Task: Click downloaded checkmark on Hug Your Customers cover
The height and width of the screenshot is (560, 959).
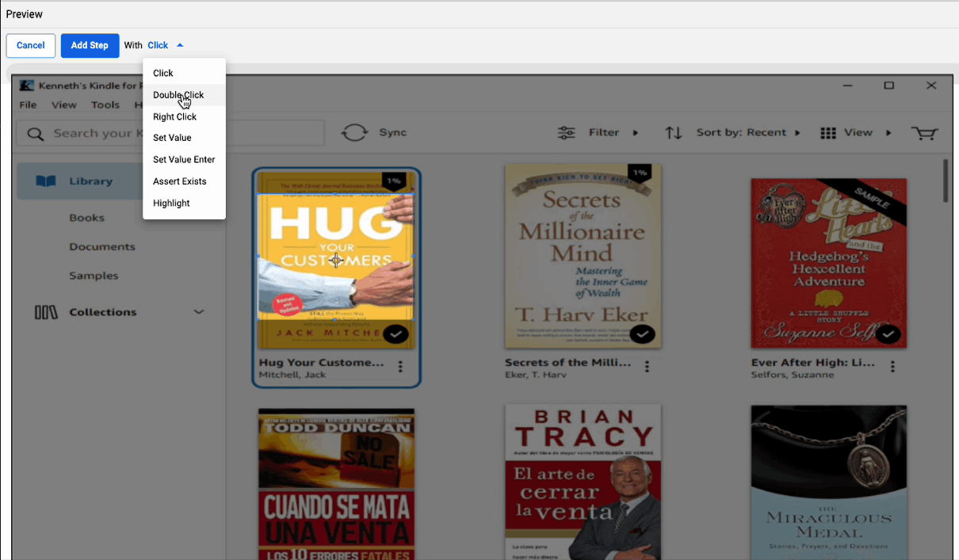Action: click(x=395, y=334)
